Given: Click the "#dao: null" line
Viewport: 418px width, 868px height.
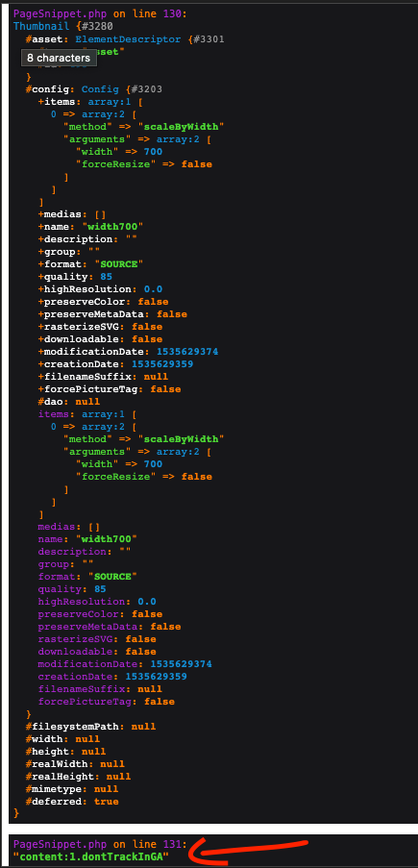Looking at the screenshot, I should (x=68, y=402).
